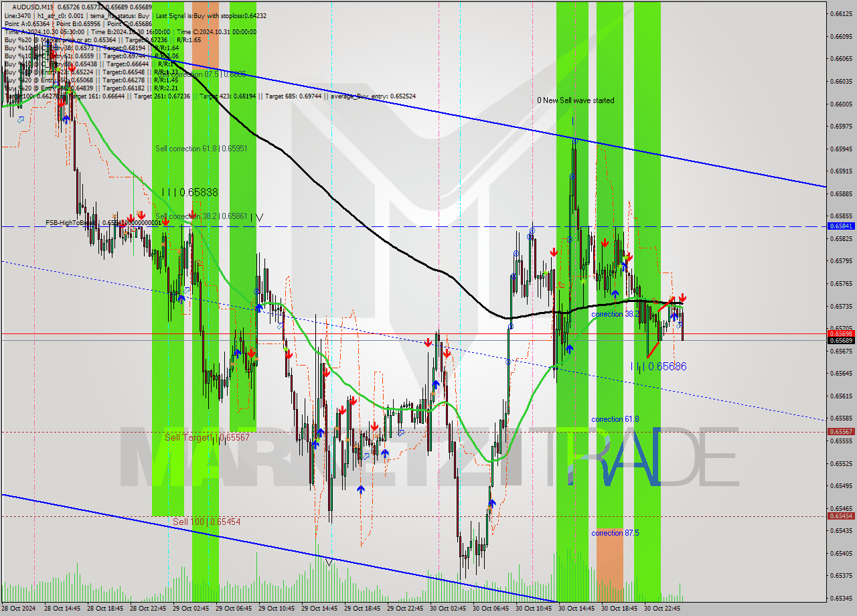Click '30 Oct 22:45' time label
The width and height of the screenshot is (857, 616).
(x=662, y=609)
